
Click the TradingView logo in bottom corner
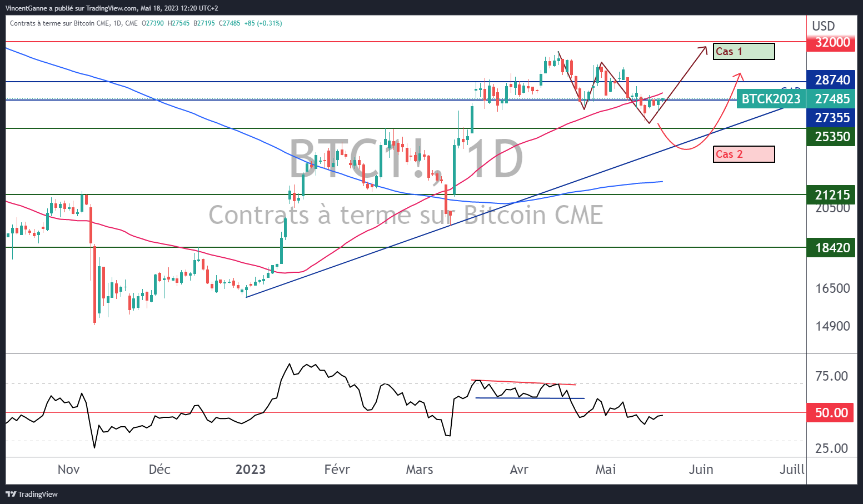pyautogui.click(x=32, y=494)
